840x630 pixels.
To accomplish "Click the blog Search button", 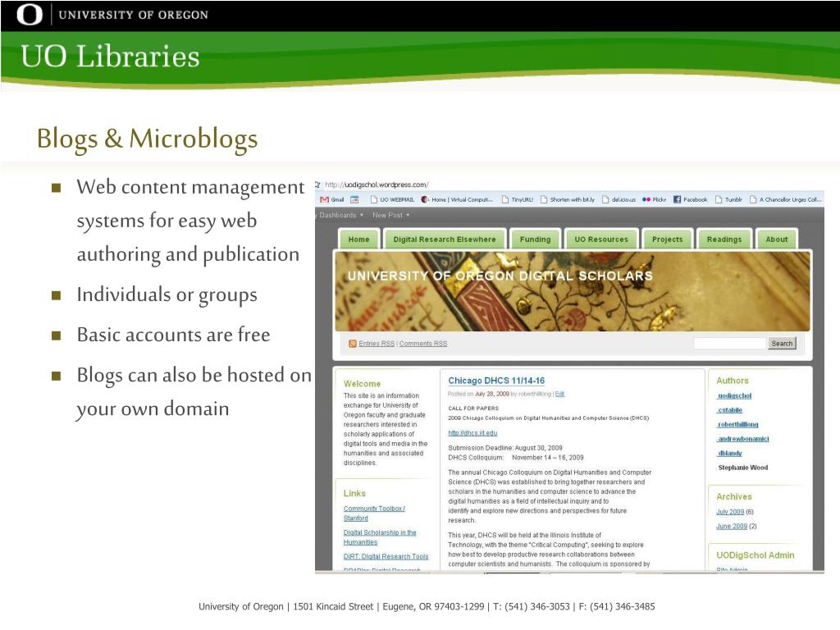I will coord(782,344).
